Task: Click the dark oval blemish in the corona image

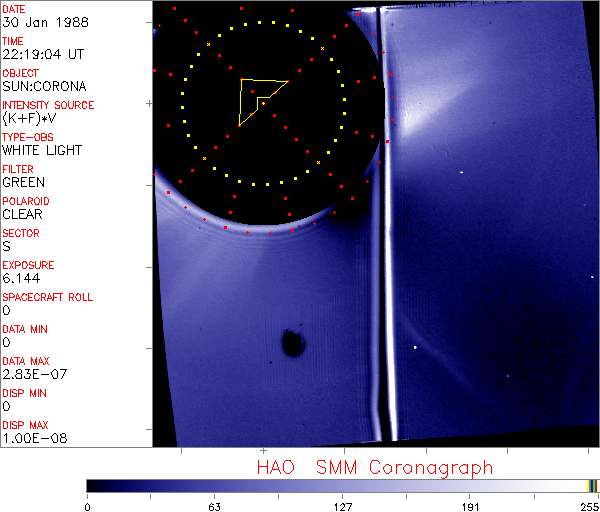Action: tap(293, 343)
